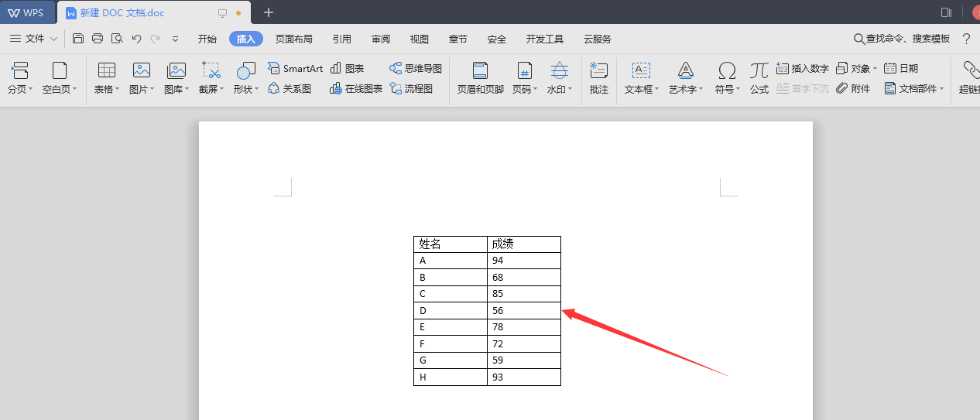Click the 符号 symbol icon
Image resolution: width=980 pixels, height=420 pixels.
pyautogui.click(x=727, y=70)
